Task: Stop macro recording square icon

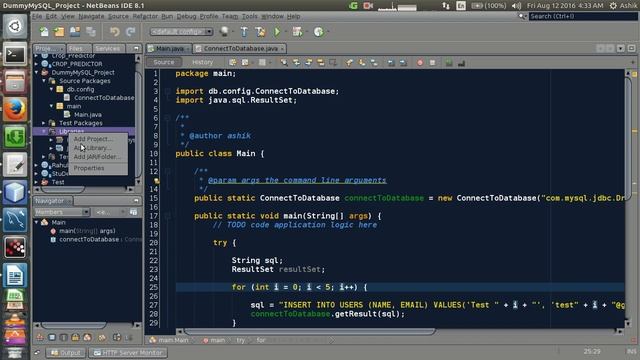Action: (x=432, y=62)
